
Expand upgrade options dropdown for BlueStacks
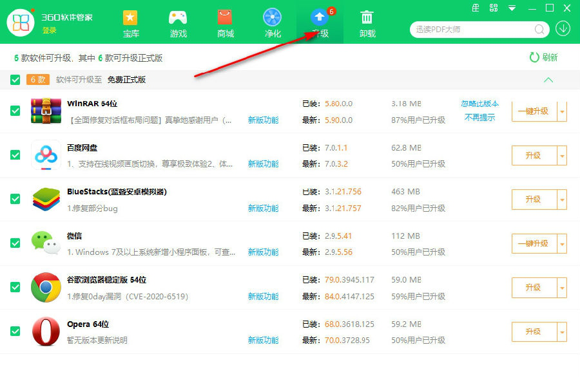pyautogui.click(x=562, y=200)
